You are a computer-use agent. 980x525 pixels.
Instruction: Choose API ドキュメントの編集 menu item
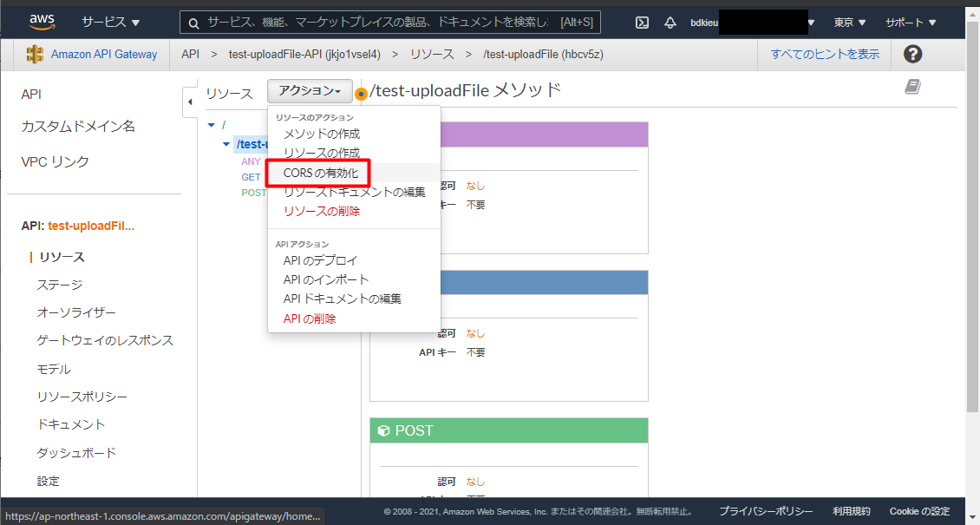tap(342, 299)
